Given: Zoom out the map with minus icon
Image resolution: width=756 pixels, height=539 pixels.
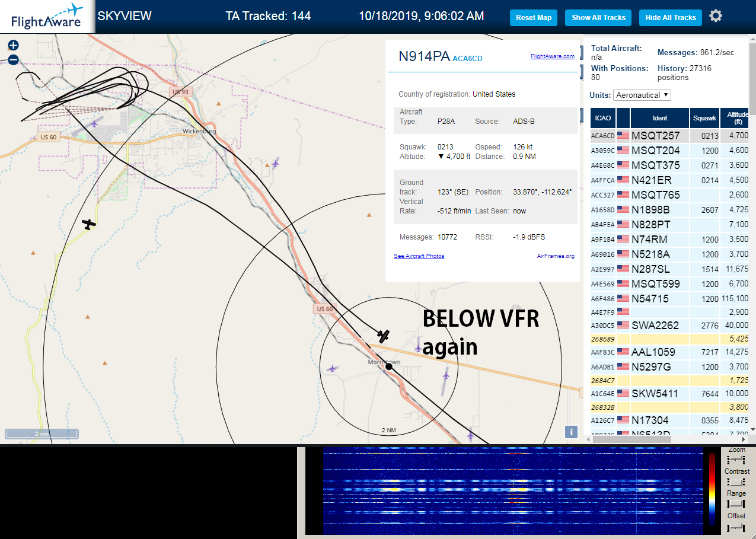Looking at the screenshot, I should tap(13, 59).
